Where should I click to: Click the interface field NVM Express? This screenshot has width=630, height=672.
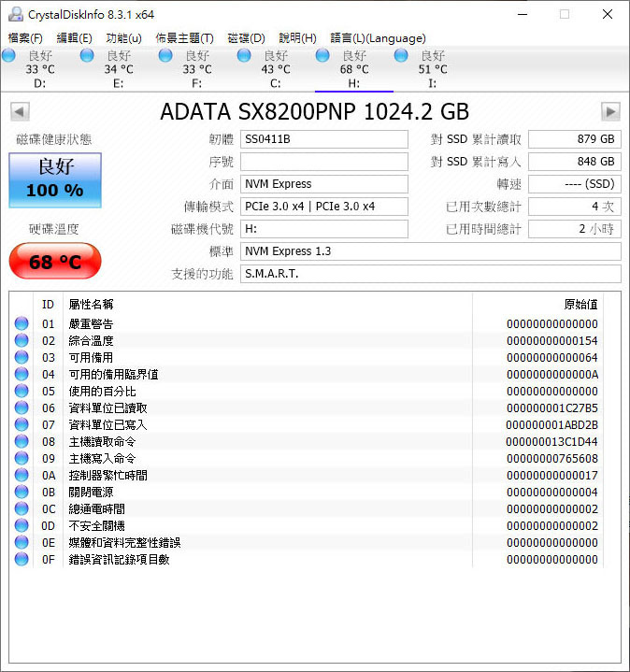pos(324,184)
